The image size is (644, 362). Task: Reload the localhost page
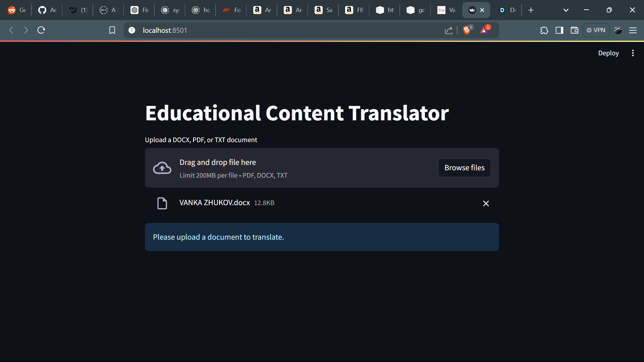41,30
